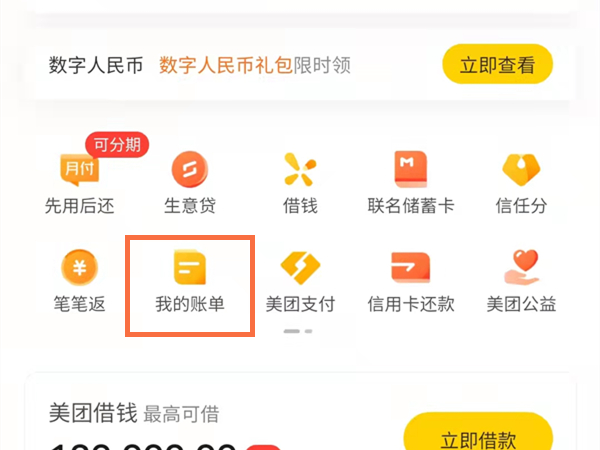
Task: Switch to second page indicator dot
Action: pos(308,331)
